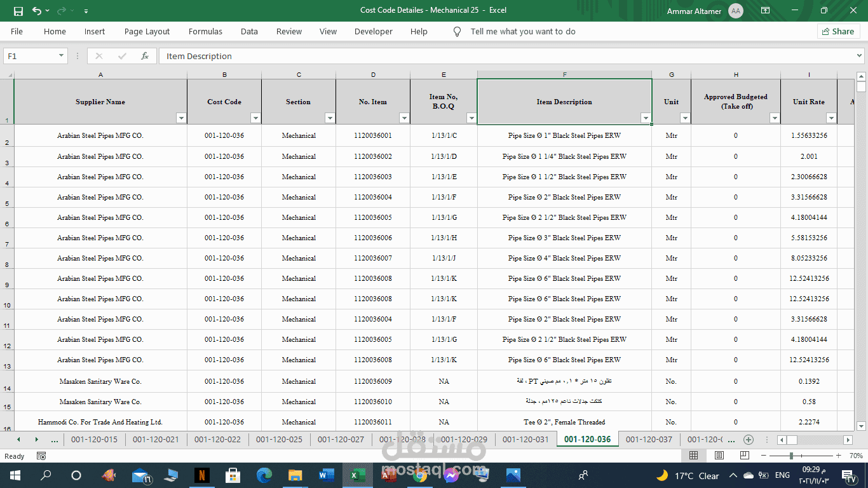Open the Windows Start menu

pyautogui.click(x=15, y=475)
